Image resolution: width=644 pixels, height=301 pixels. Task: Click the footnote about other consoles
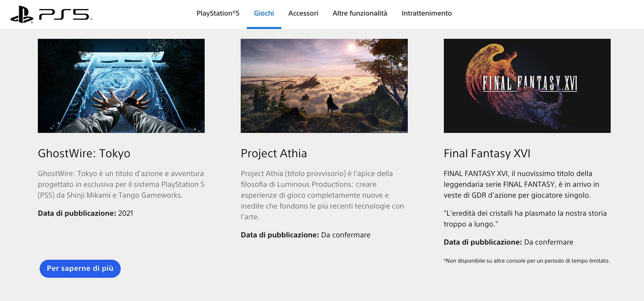527,261
